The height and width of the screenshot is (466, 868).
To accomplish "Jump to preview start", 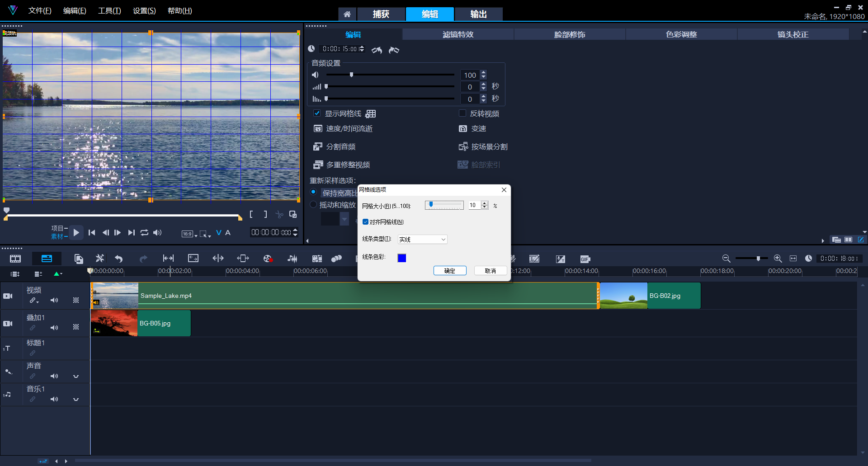I will point(92,232).
